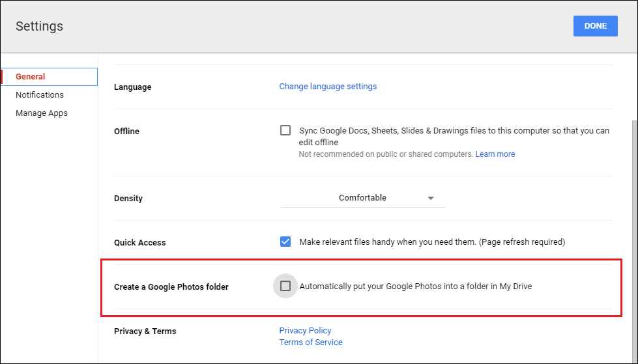Click the 'Sync Google Docs, Sheets' description text

[454, 131]
